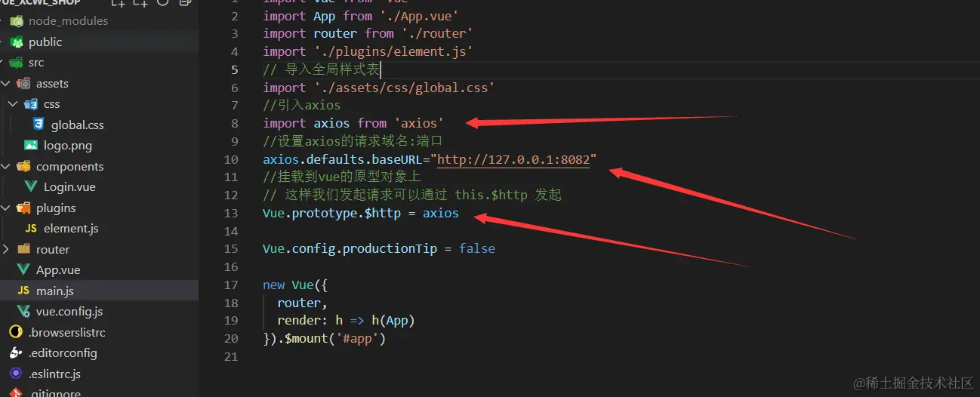980x397 pixels.
Task: Click the .editorconfig mouse icon
Action: click(16, 352)
